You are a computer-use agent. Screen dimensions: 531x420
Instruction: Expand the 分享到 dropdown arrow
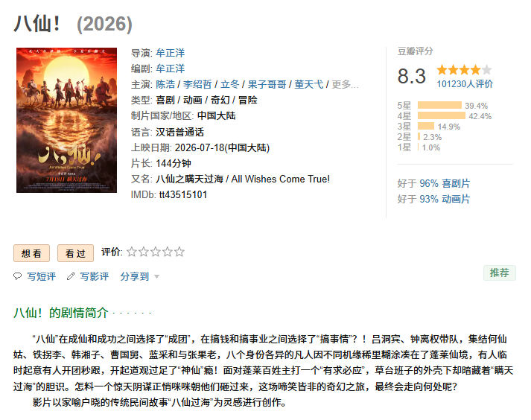coord(156,277)
